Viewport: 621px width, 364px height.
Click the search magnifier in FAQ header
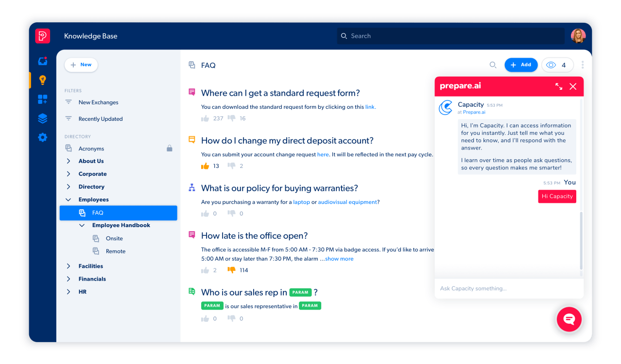pos(493,65)
